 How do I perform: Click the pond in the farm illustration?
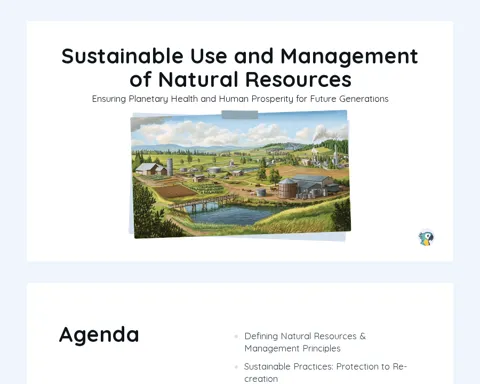point(233,214)
